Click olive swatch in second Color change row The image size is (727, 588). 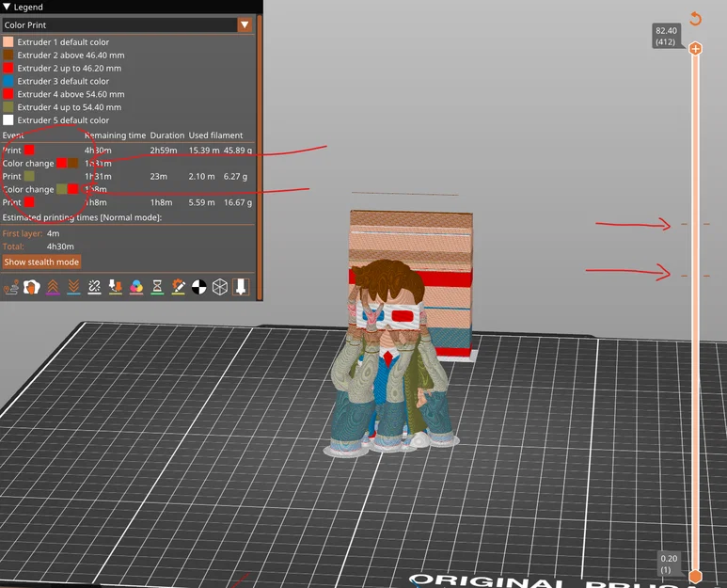click(62, 189)
